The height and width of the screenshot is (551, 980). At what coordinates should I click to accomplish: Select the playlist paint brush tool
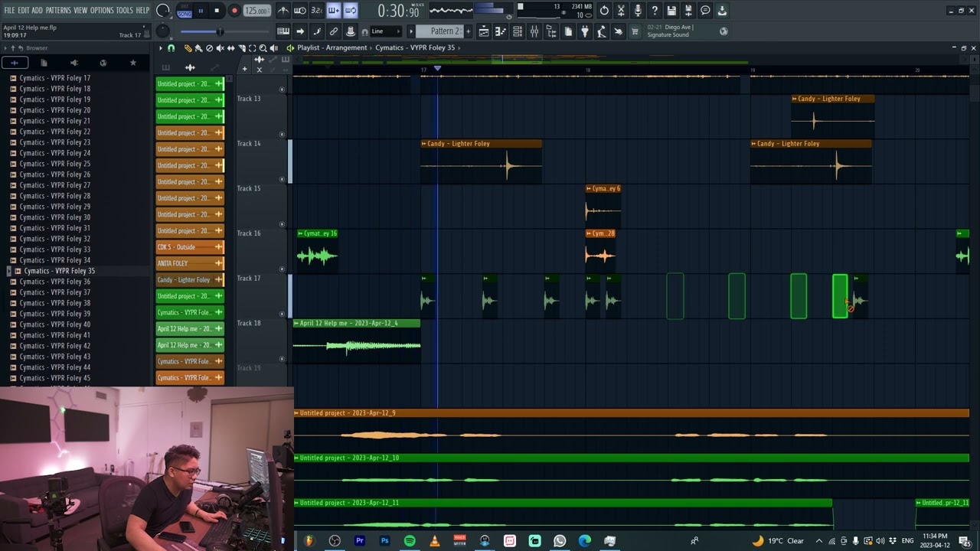tap(198, 48)
